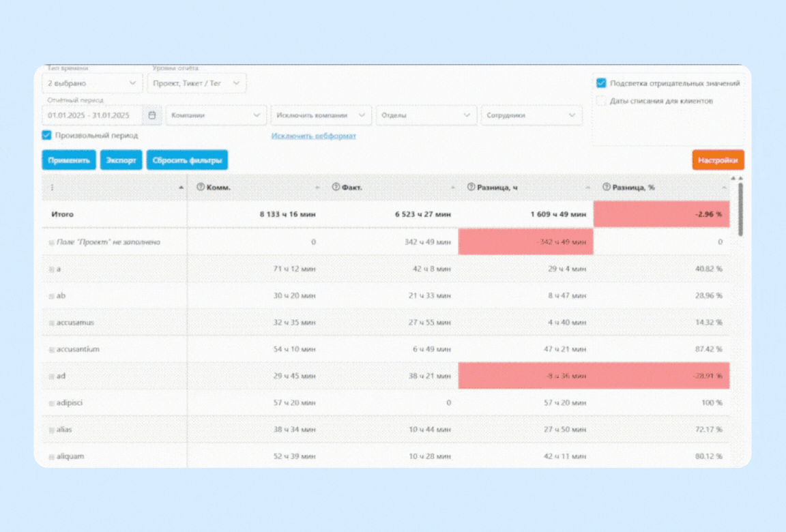Open the Сотрудники dropdown
786x532 pixels.
pos(532,115)
